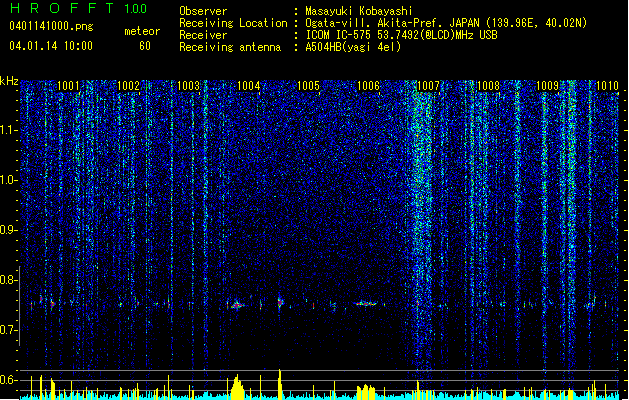Click the 1005 time marker
The image size is (629, 400).
(308, 85)
